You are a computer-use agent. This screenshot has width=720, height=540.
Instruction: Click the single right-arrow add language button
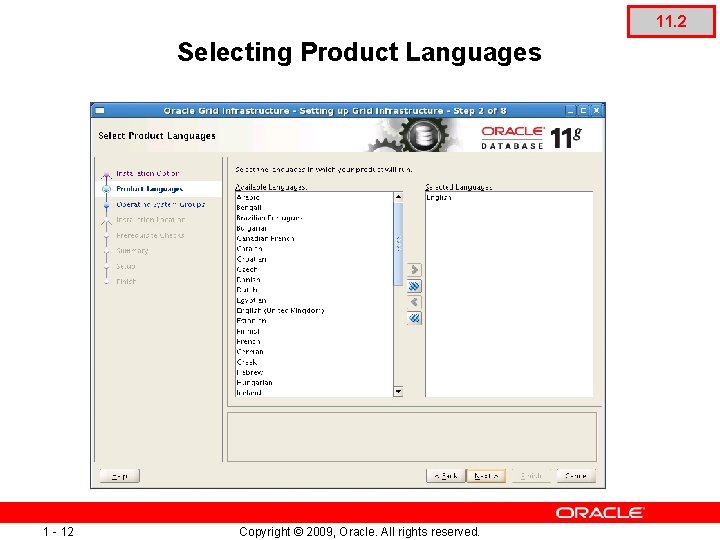click(x=414, y=270)
